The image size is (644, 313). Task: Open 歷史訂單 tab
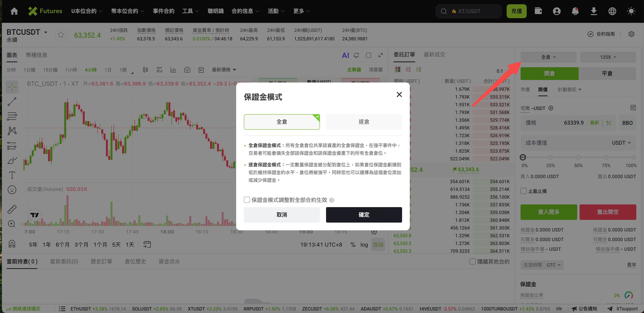[101, 261]
